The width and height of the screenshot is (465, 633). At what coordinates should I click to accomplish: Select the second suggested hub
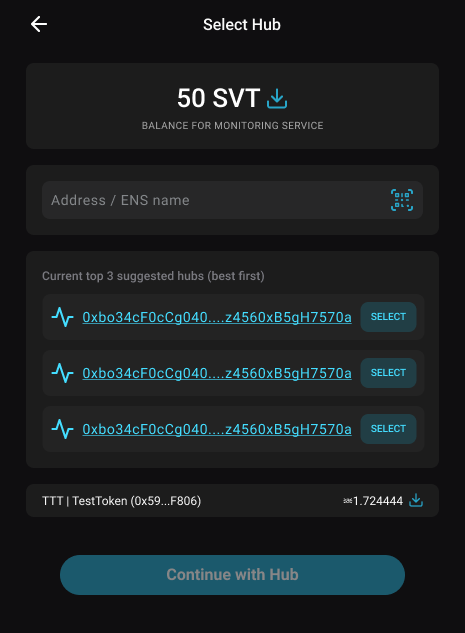(x=388, y=373)
